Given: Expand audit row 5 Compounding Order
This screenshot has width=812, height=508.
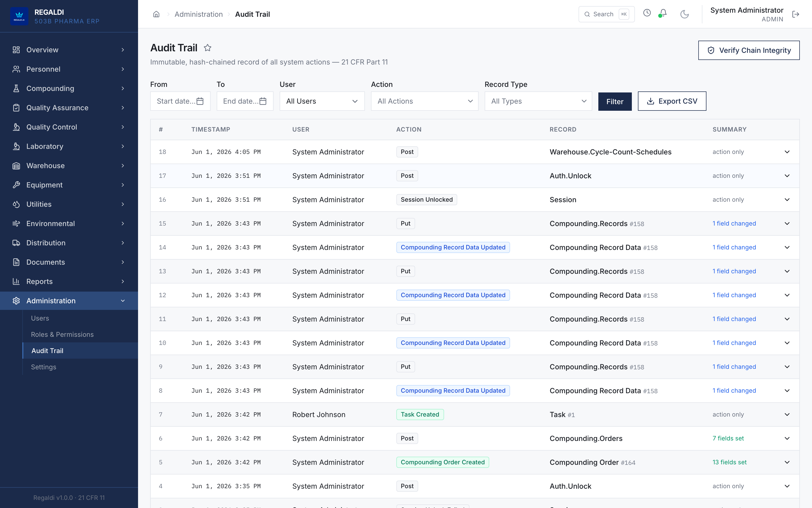Looking at the screenshot, I should 787,462.
